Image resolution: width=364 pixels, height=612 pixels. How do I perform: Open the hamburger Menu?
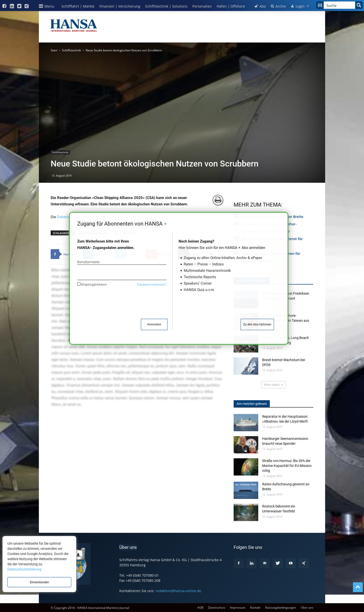pyautogui.click(x=46, y=6)
